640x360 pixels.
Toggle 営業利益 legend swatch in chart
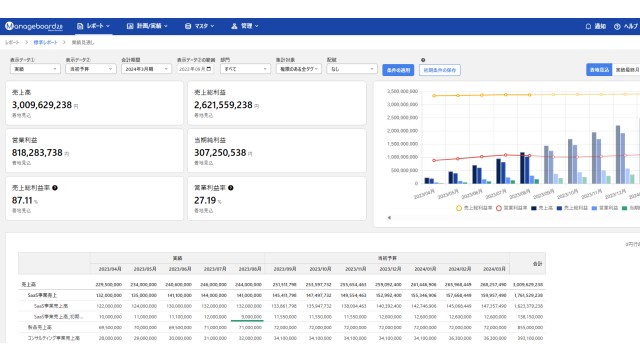[x=594, y=208]
